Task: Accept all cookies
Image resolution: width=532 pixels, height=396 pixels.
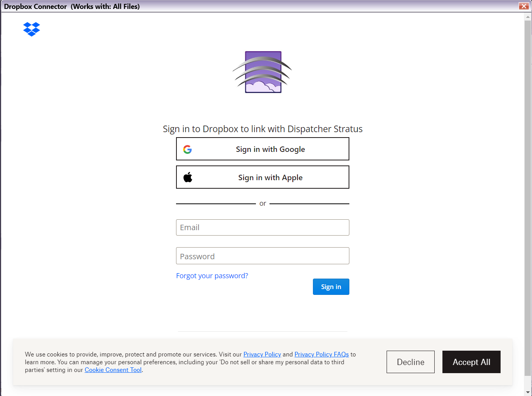Action: click(x=472, y=362)
